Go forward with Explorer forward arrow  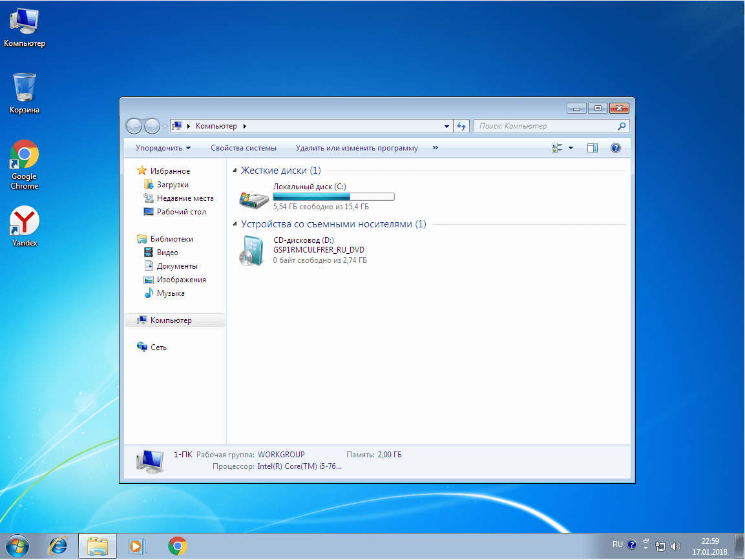pyautogui.click(x=152, y=126)
